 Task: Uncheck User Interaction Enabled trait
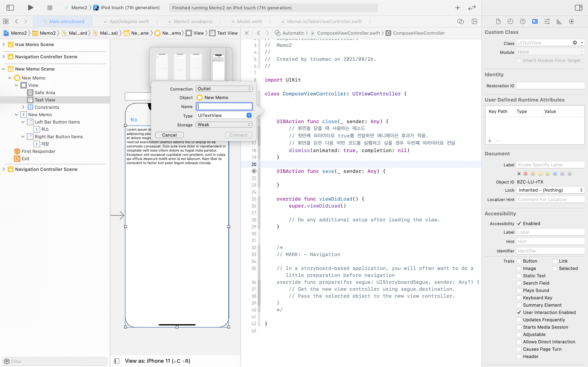coord(519,312)
